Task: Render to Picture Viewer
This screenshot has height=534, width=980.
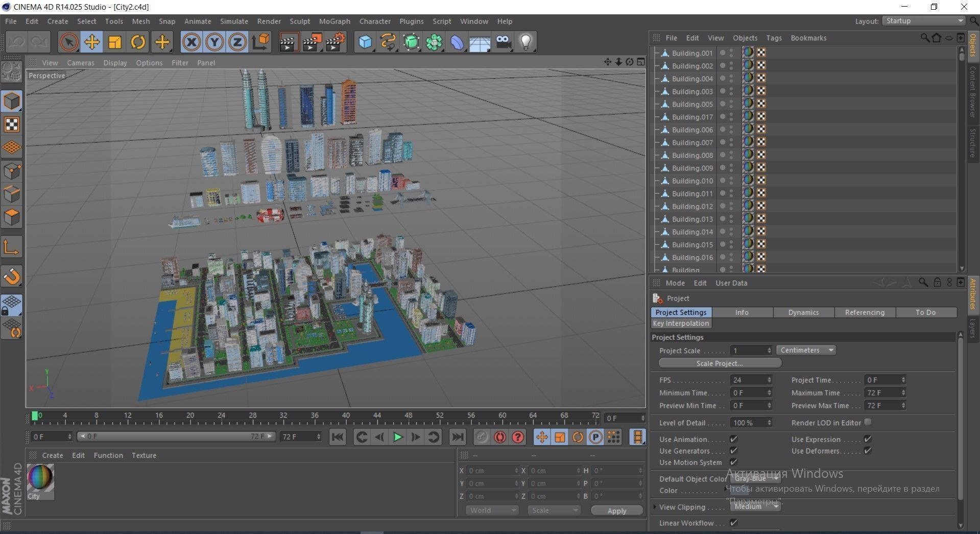Action: [x=312, y=42]
